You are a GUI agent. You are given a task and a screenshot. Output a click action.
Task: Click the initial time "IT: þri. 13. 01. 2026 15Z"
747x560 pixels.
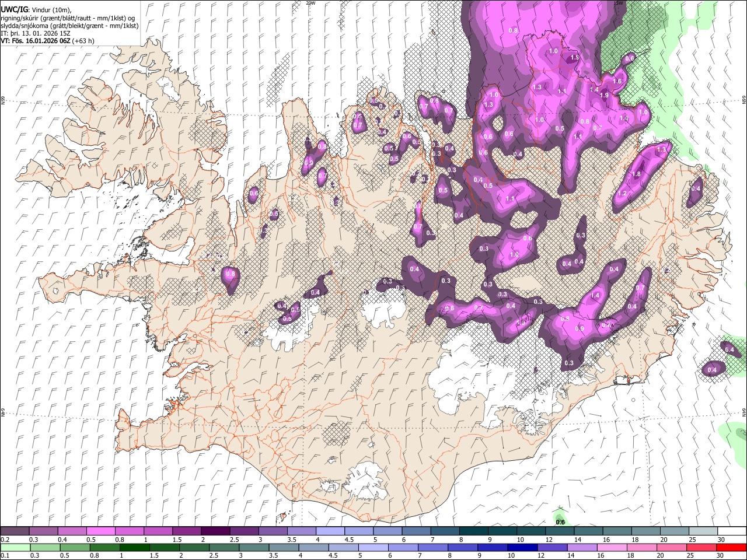[x=36, y=33]
